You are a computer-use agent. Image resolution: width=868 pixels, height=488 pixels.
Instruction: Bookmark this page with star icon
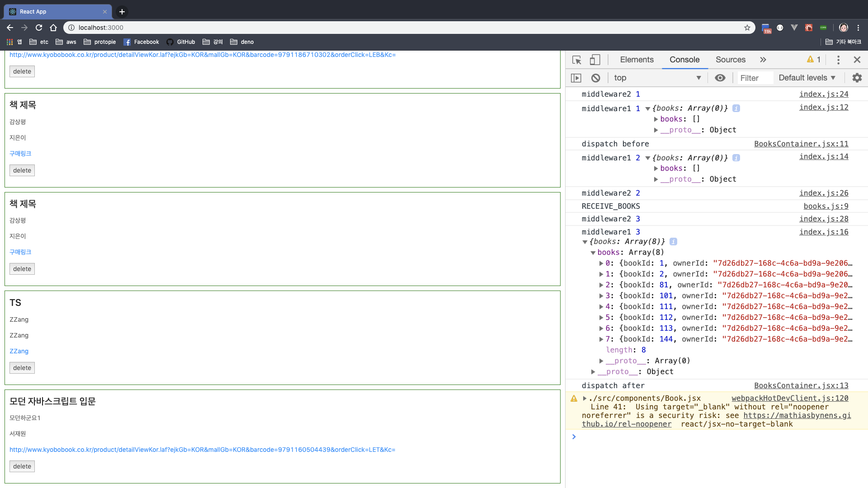click(x=747, y=28)
